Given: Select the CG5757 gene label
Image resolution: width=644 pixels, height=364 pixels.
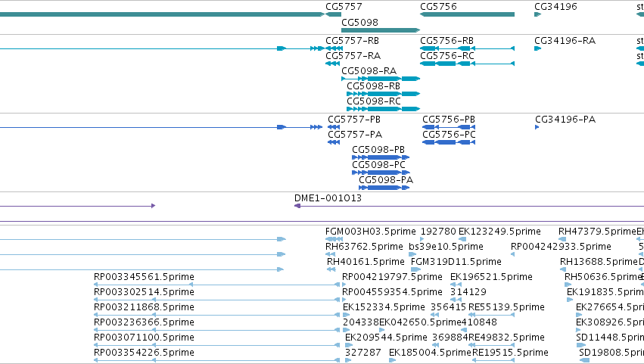Looking at the screenshot, I should pyautogui.click(x=344, y=7).
